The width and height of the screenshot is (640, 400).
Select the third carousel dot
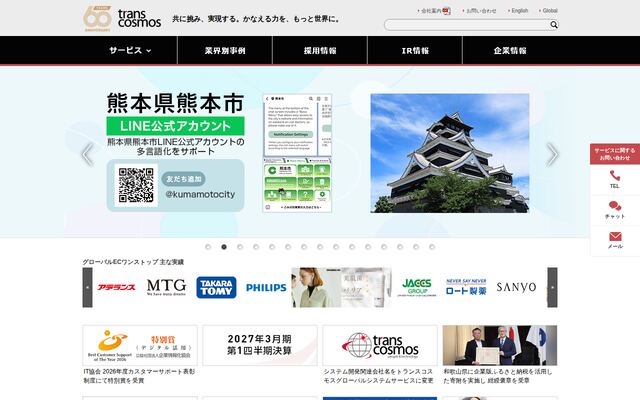pyautogui.click(x=240, y=247)
